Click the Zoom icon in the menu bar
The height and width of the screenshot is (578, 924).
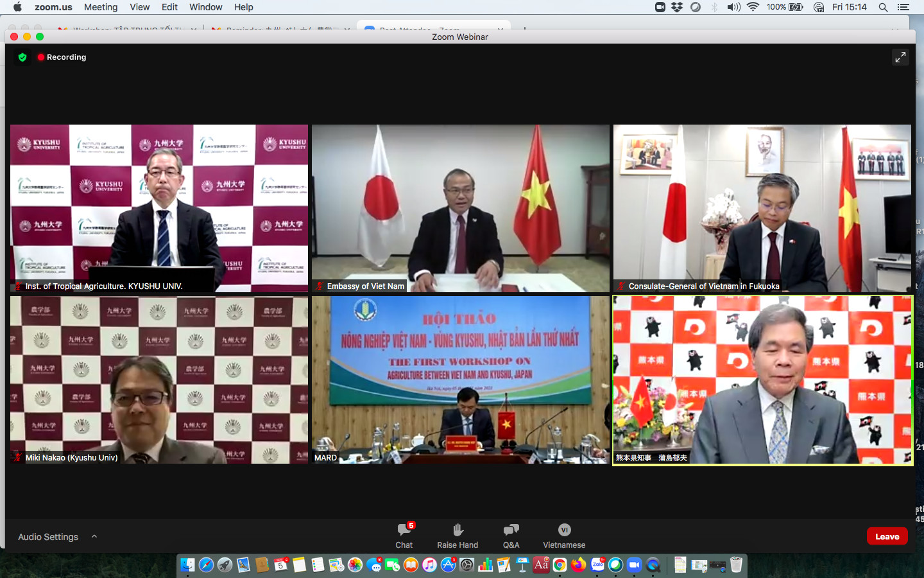coord(660,7)
